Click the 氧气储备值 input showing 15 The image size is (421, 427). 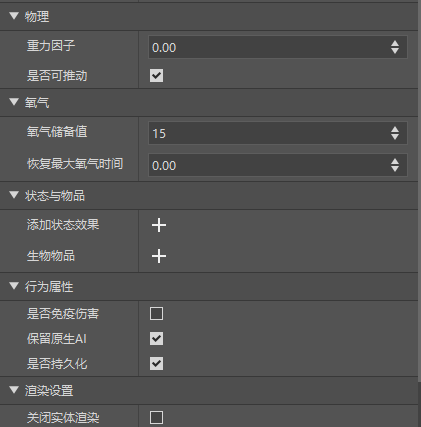coord(278,133)
